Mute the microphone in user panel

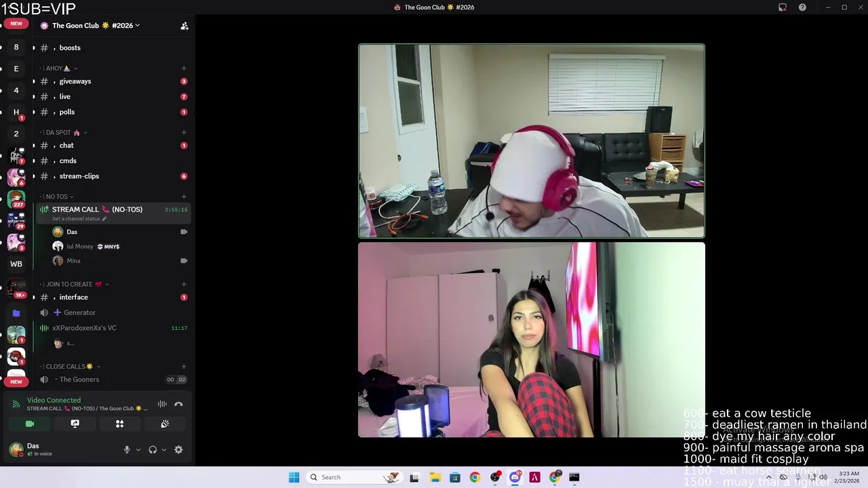coord(127,449)
